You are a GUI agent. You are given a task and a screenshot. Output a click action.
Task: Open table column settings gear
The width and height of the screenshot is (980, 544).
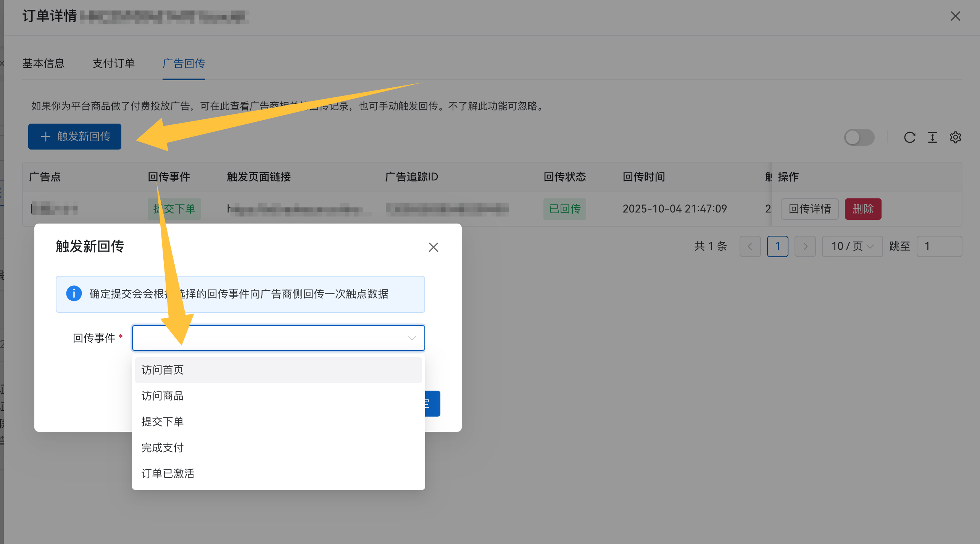pos(956,137)
